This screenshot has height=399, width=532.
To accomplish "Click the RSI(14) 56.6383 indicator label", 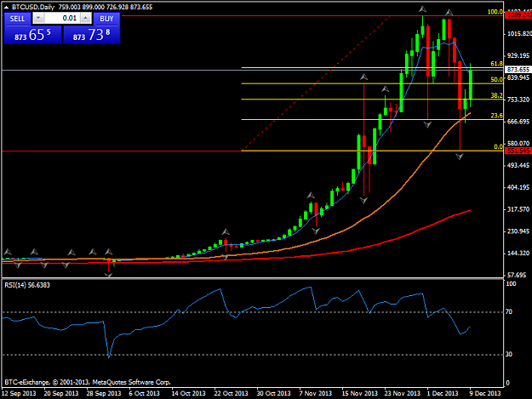I will (27, 285).
